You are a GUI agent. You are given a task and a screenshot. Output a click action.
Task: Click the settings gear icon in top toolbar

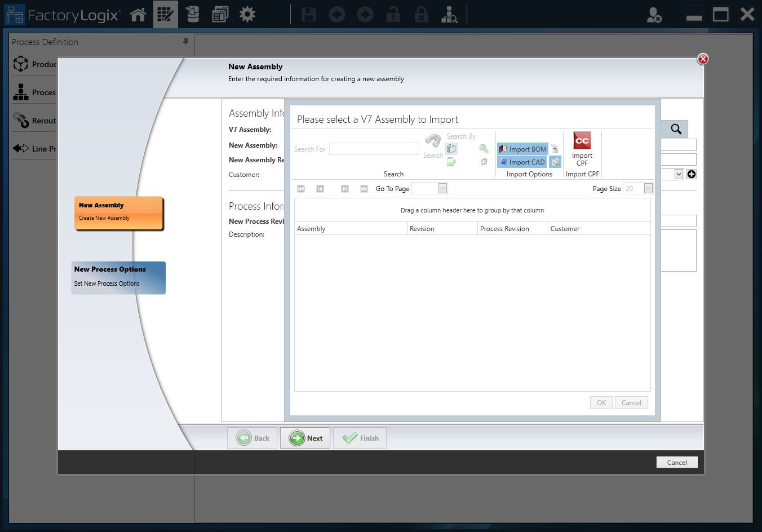pos(247,14)
